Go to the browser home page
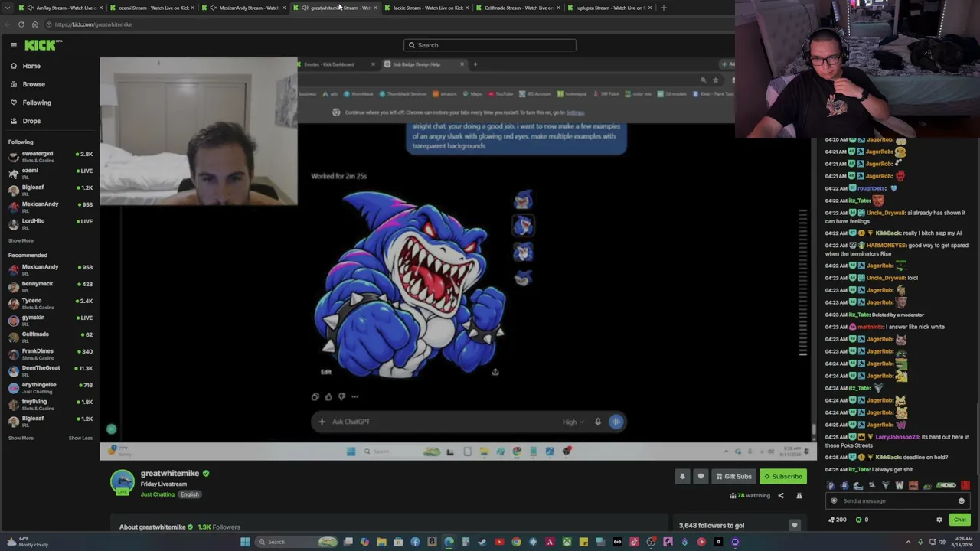Screen dimensions: 980x551 [35, 24]
